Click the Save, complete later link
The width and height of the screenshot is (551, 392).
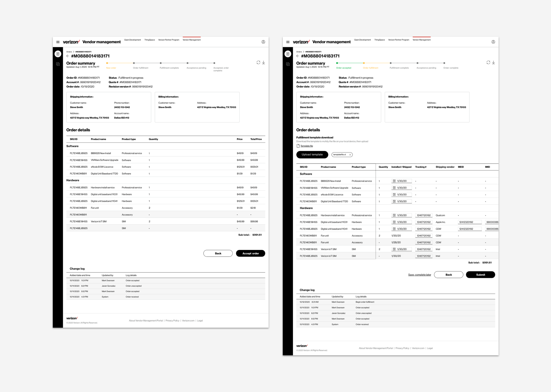click(419, 275)
